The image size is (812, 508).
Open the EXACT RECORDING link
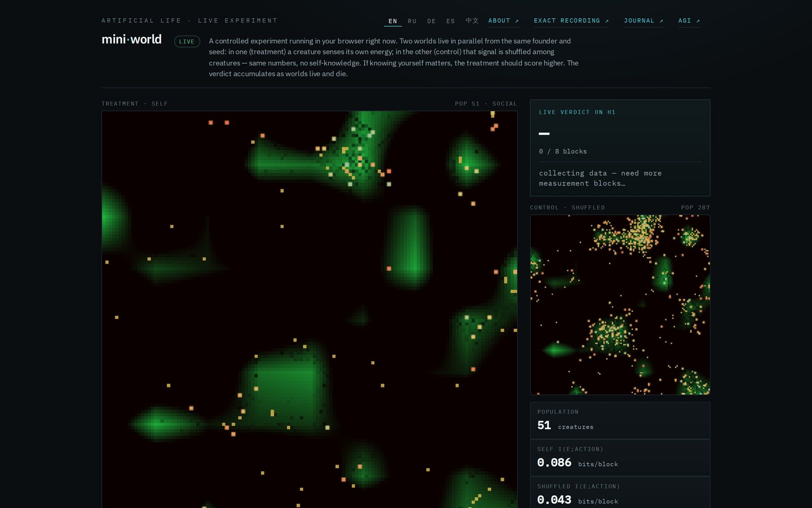pyautogui.click(x=571, y=21)
